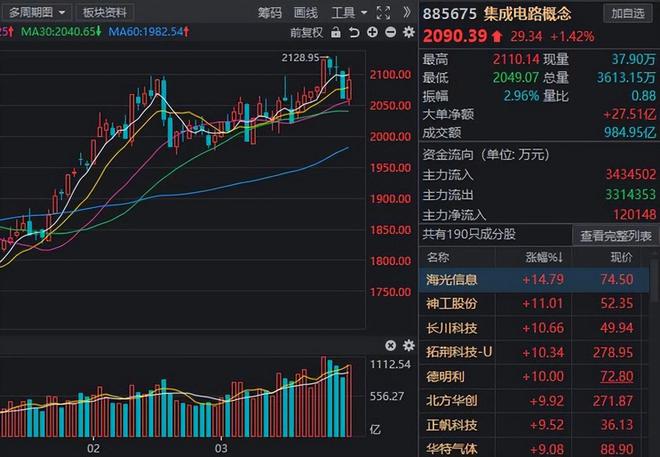Select the 华特气体 row

534,448
